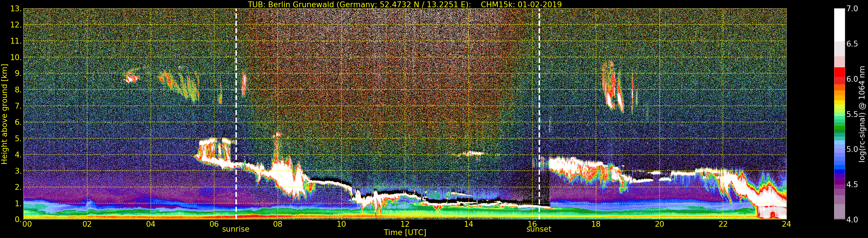Click height axis tick label '6.'
Viewport: 868px width, 238px height.
(19, 122)
